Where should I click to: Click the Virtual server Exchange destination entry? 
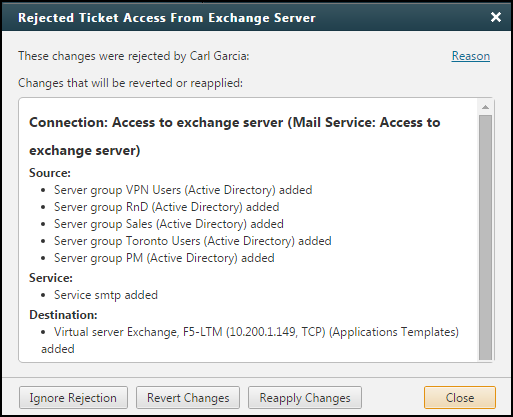pyautogui.click(x=250, y=340)
